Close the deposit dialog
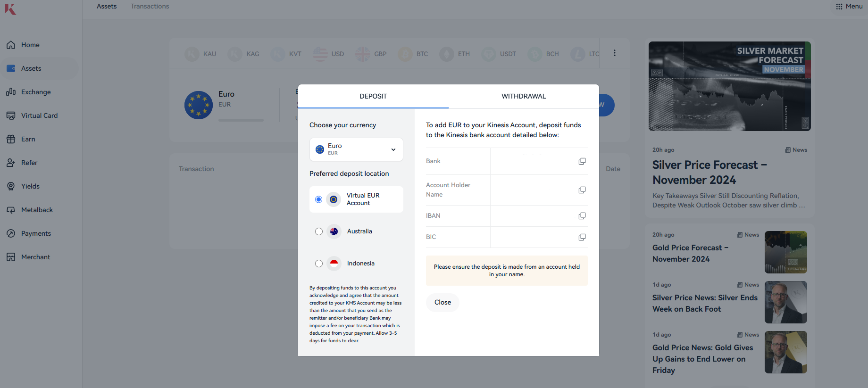This screenshot has width=868, height=388. pos(442,302)
